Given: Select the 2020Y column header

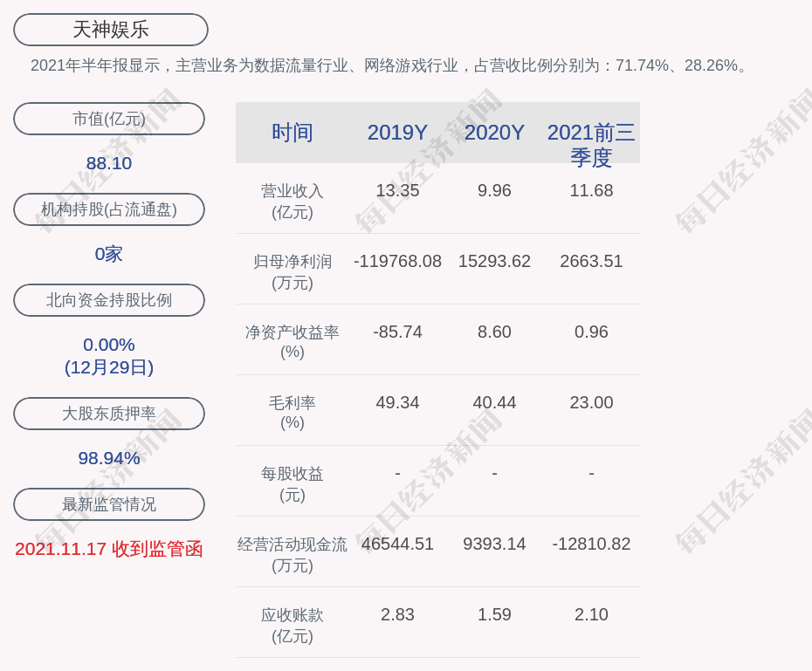Looking at the screenshot, I should point(494,133).
